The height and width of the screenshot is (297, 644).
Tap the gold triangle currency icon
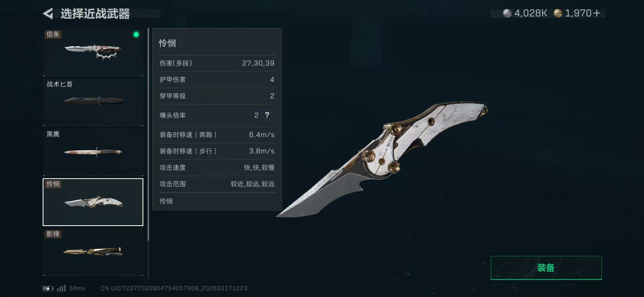(558, 13)
